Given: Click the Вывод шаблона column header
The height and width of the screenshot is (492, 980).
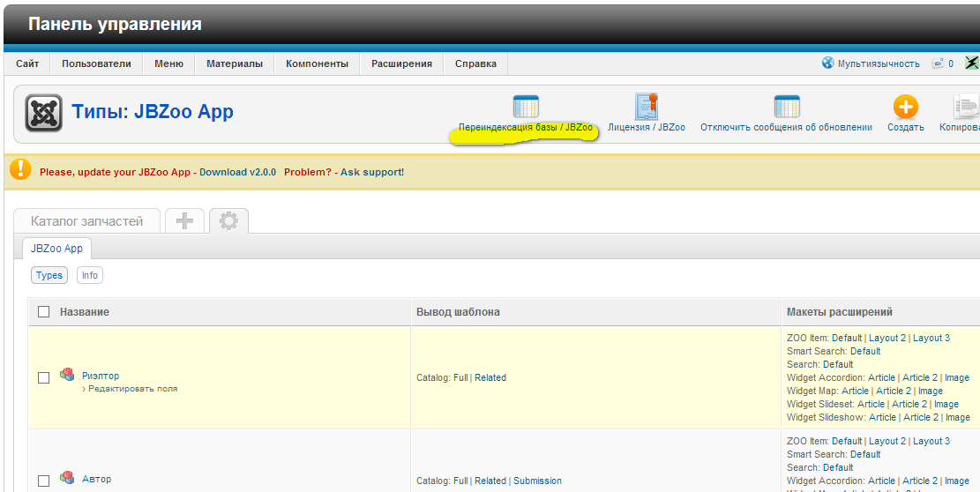Looking at the screenshot, I should (458, 311).
